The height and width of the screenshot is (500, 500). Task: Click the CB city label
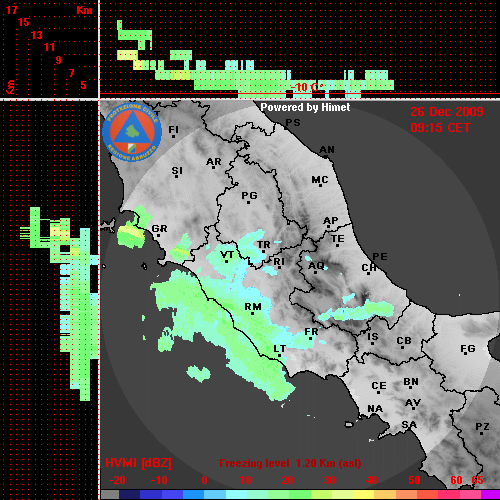click(x=404, y=341)
